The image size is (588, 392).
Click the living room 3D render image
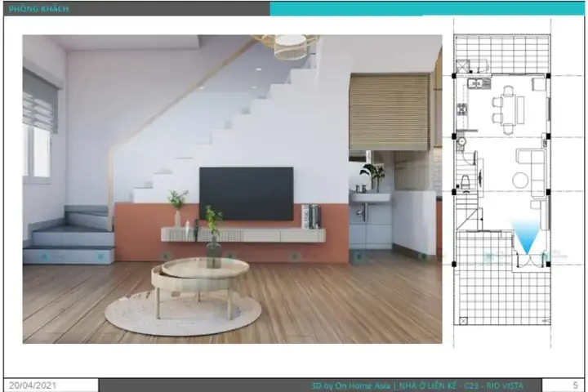coord(232,189)
